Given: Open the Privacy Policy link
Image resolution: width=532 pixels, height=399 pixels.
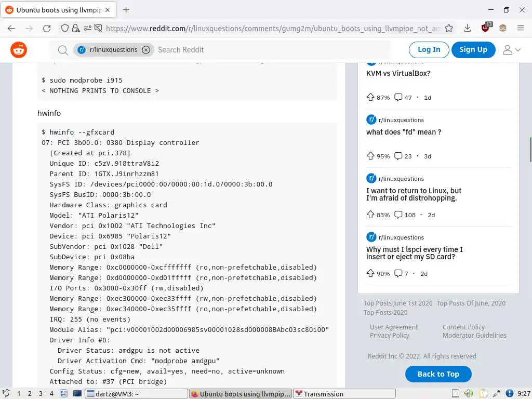Looking at the screenshot, I should (390, 335).
